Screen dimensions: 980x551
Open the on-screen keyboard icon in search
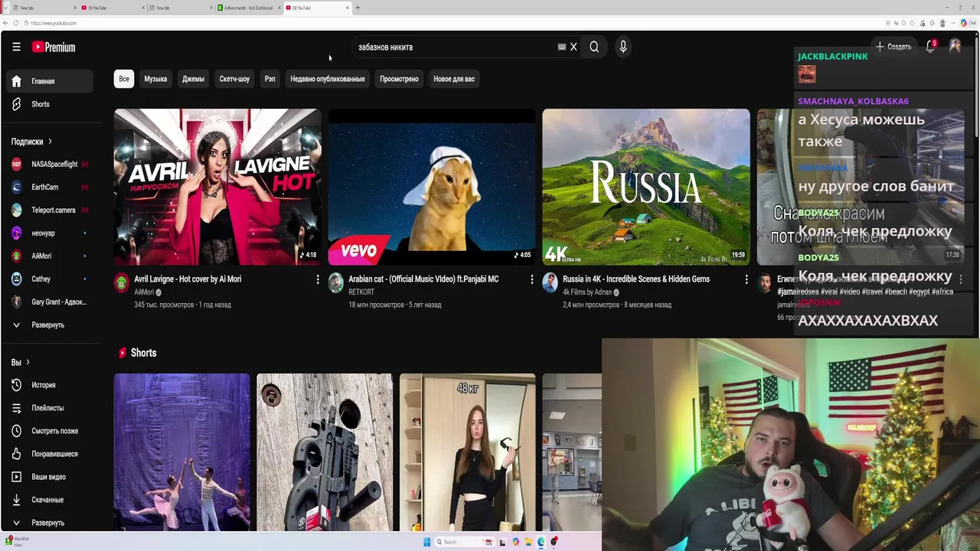(x=562, y=47)
